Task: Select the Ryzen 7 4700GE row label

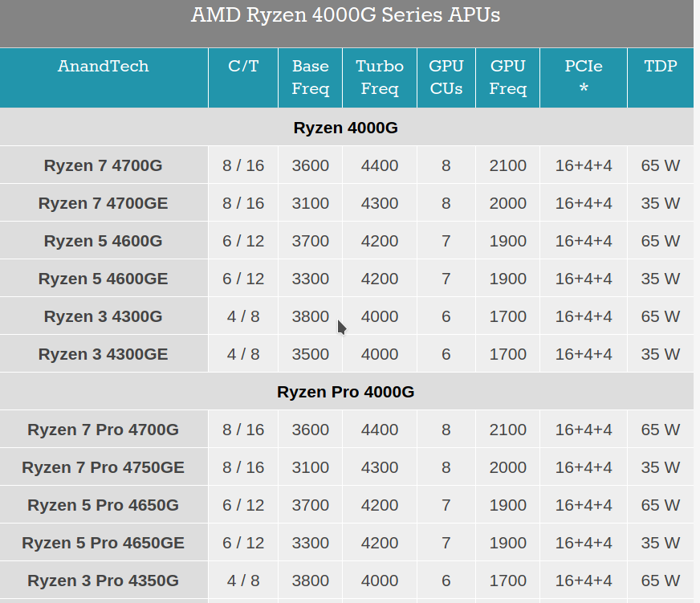Action: click(x=103, y=203)
